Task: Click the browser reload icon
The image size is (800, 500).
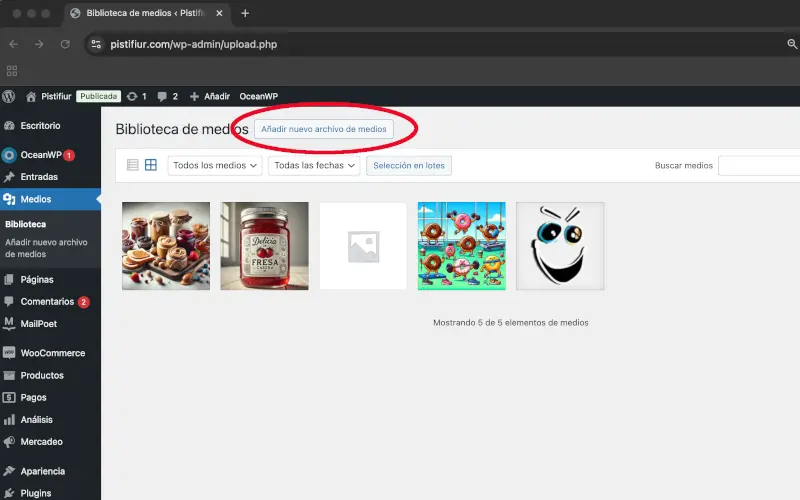Action: point(65,44)
